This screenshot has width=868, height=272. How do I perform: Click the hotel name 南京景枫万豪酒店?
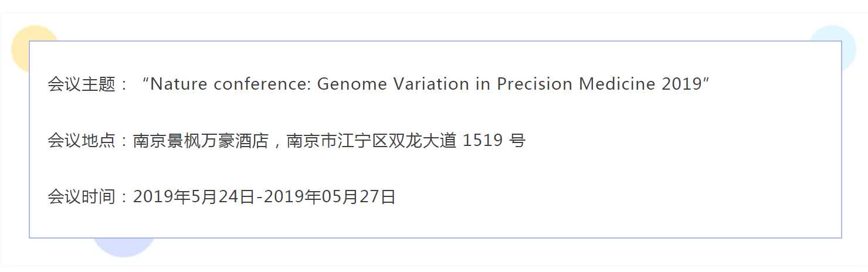coord(201,141)
